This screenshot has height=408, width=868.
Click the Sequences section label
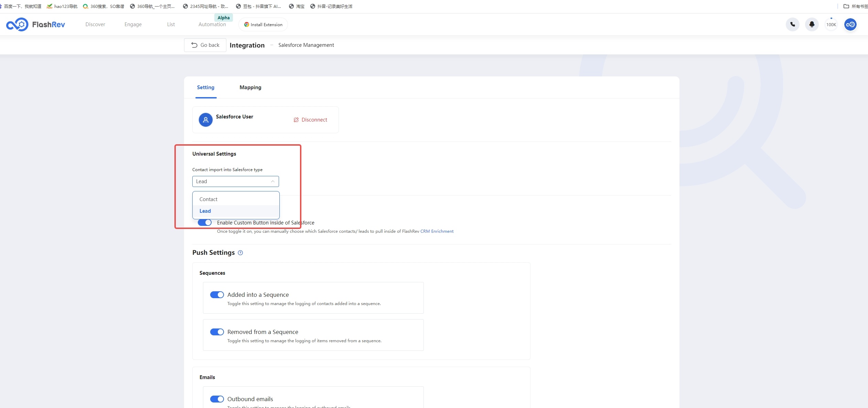[212, 273]
